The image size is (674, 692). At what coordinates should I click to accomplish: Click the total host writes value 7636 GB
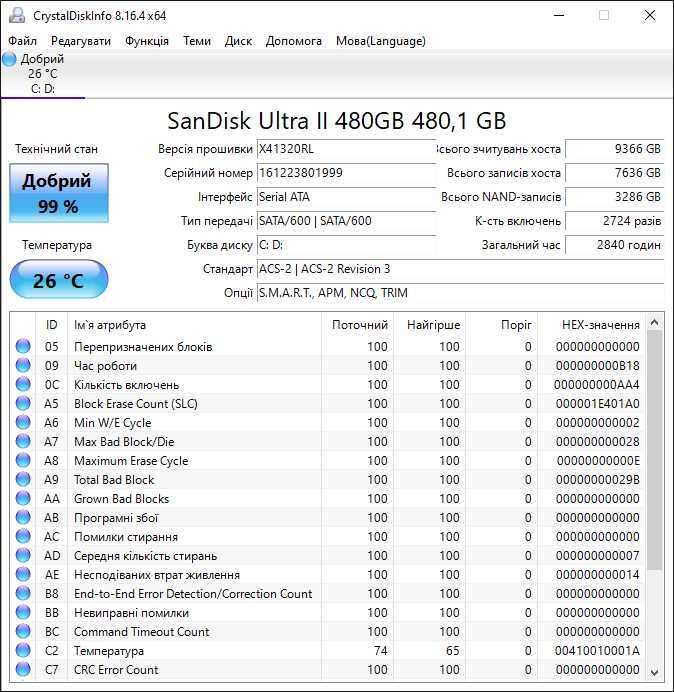[x=614, y=173]
